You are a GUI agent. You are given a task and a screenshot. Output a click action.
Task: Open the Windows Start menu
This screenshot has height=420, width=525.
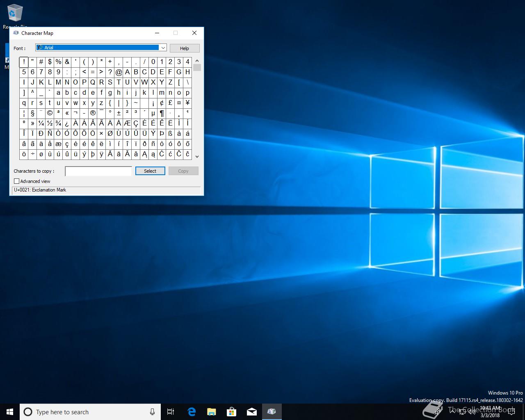10,412
